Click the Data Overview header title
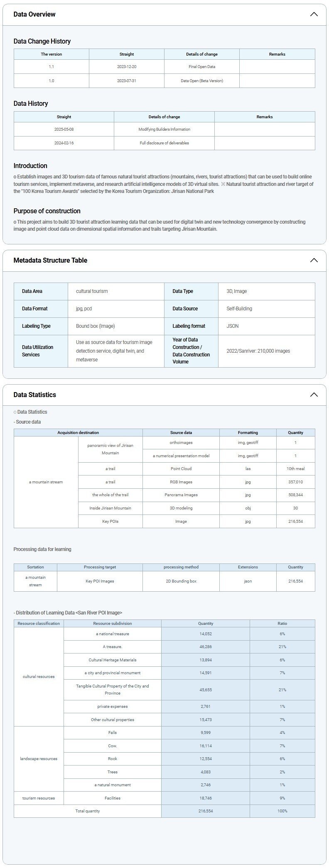Screen dimensions: 329x868 coord(34,14)
